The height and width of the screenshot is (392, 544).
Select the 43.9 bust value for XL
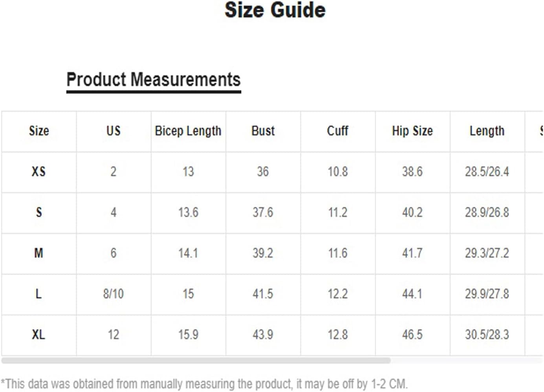[x=263, y=335]
